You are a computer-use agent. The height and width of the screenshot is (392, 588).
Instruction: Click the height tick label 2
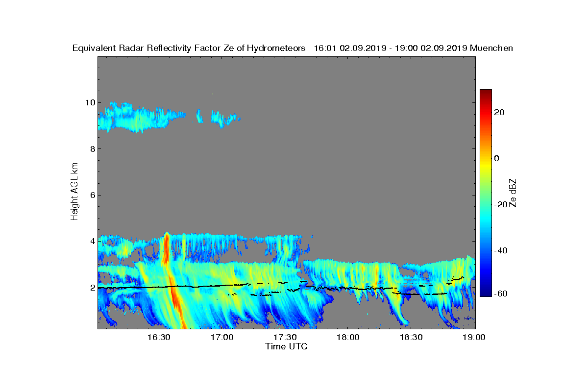92,288
